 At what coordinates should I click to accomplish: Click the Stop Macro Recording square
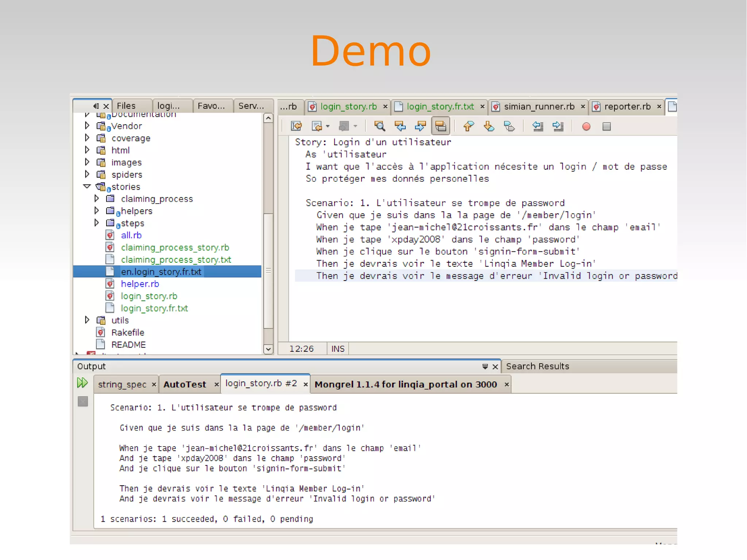pyautogui.click(x=606, y=126)
